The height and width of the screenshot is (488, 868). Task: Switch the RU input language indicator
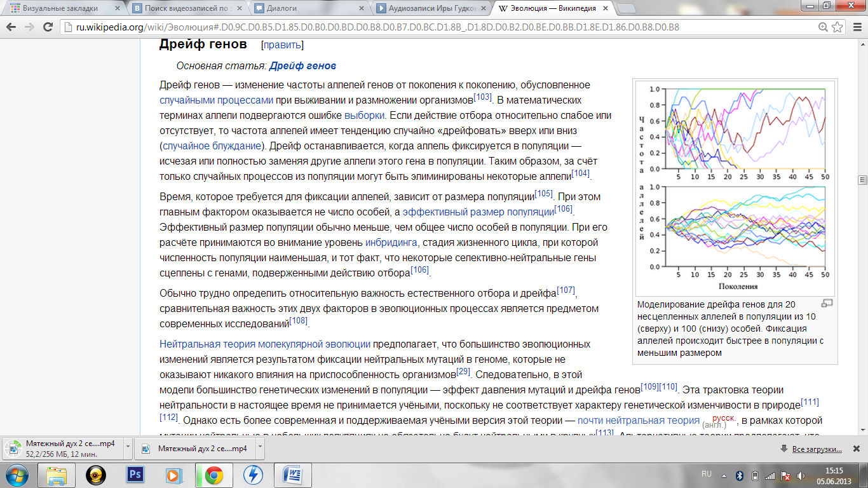[x=707, y=474]
